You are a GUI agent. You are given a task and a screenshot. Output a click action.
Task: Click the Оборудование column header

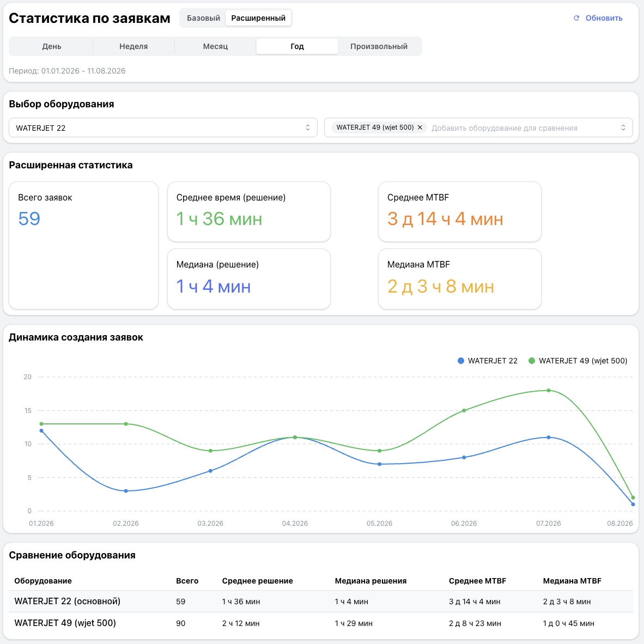point(42,581)
